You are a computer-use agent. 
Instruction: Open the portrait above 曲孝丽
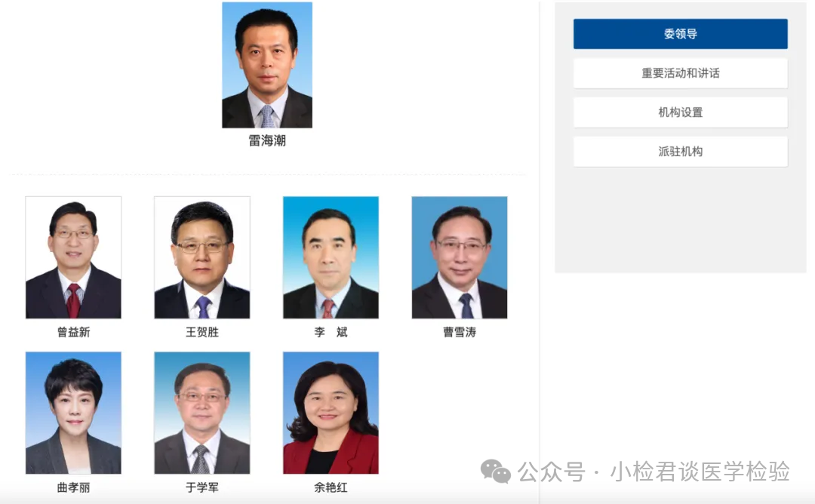(x=73, y=413)
